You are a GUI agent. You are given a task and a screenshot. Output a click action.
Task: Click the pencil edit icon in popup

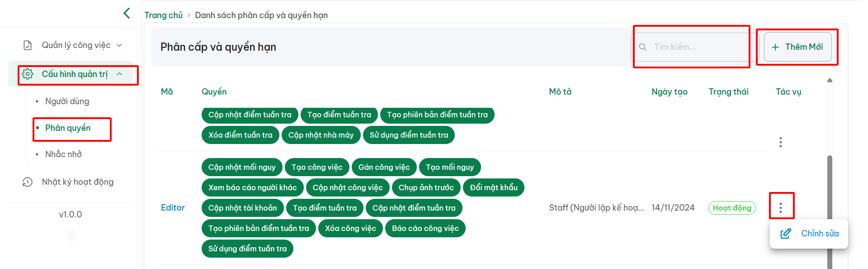click(786, 234)
